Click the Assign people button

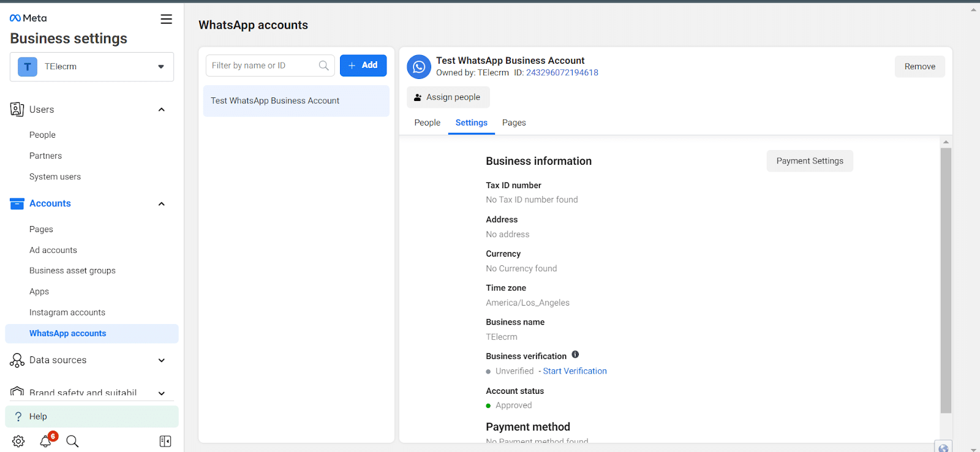click(x=448, y=97)
